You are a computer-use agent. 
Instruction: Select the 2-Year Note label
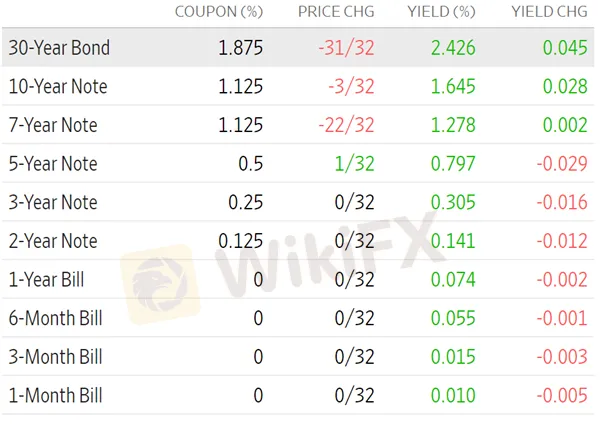(x=54, y=241)
